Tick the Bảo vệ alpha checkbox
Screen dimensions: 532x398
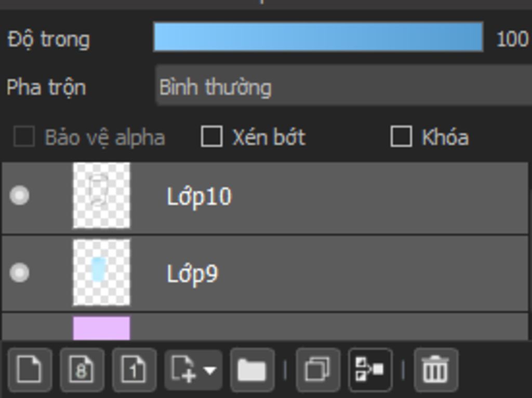(x=24, y=136)
